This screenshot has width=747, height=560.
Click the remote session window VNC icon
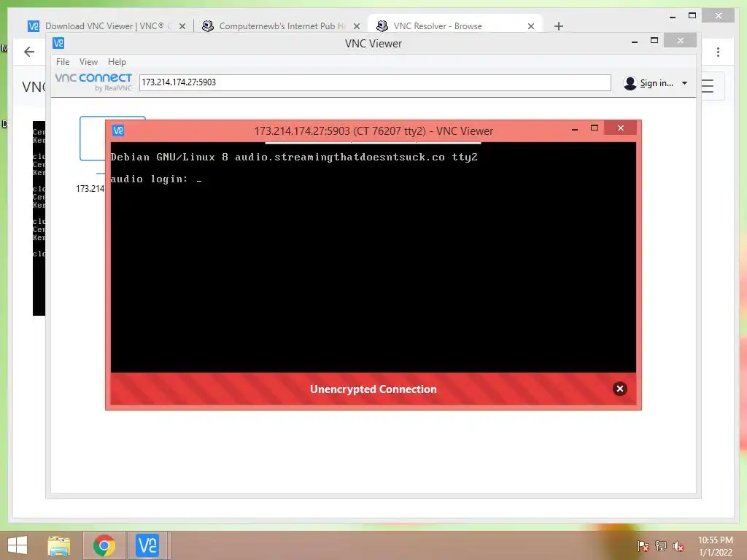click(117, 131)
